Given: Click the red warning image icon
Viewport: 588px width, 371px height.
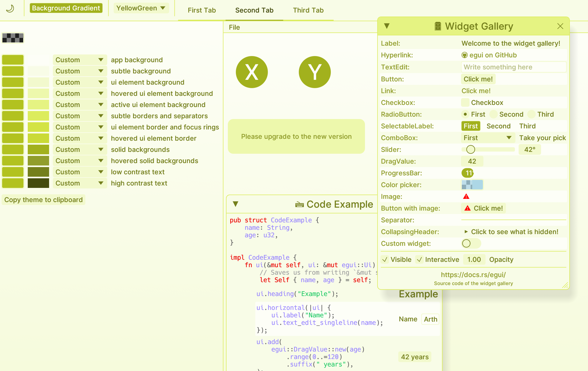Looking at the screenshot, I should pos(466,197).
